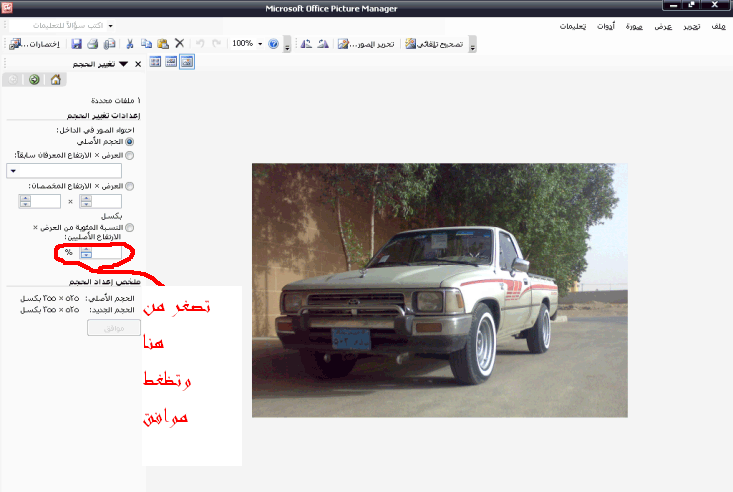Viewport: 733px width, 492px height.
Task: Switch to Thumbnail view icon
Action: (155, 62)
